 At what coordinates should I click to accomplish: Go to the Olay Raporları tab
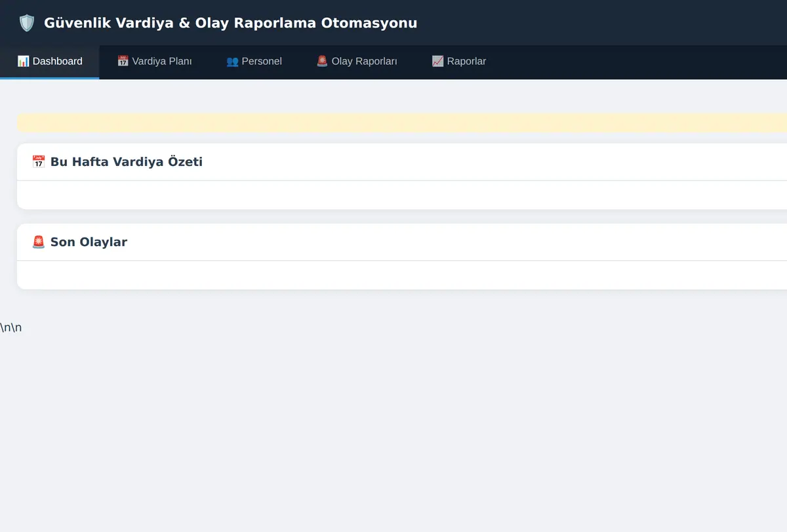357,62
